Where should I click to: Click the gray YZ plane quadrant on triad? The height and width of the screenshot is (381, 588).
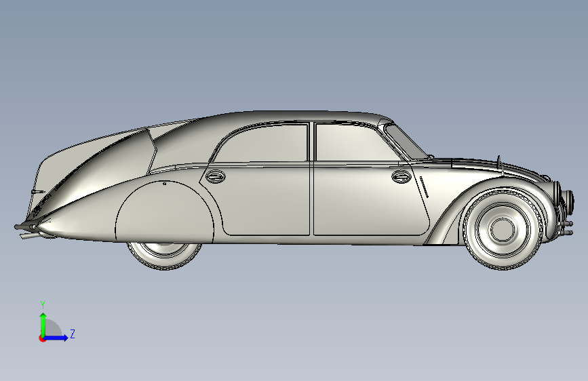pyautogui.click(x=52, y=329)
